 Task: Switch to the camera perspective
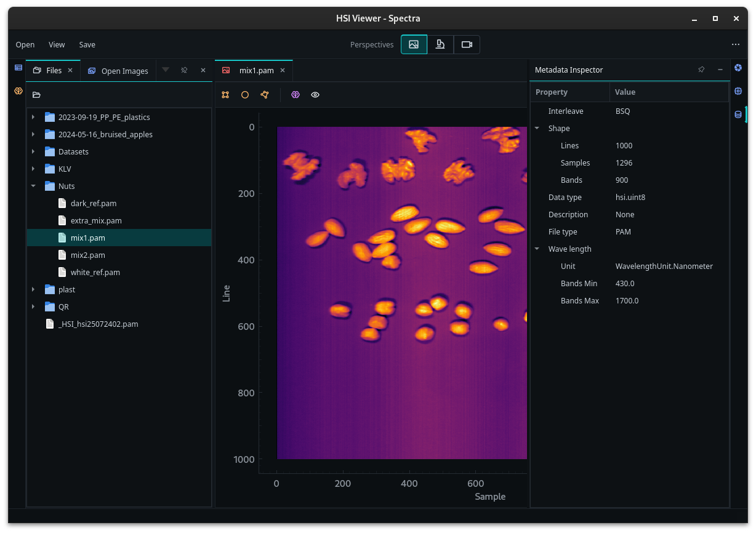467,44
